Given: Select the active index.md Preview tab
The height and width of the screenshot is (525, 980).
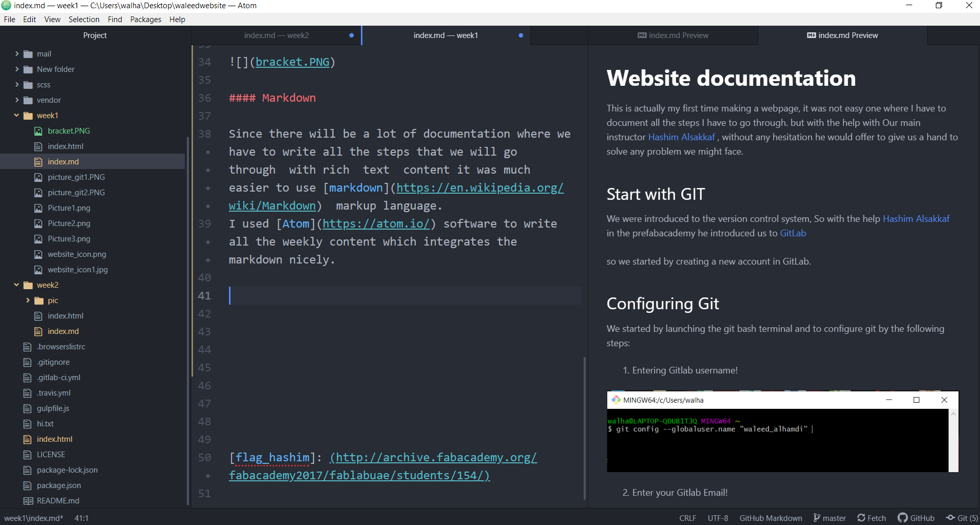Looking at the screenshot, I should (x=842, y=35).
